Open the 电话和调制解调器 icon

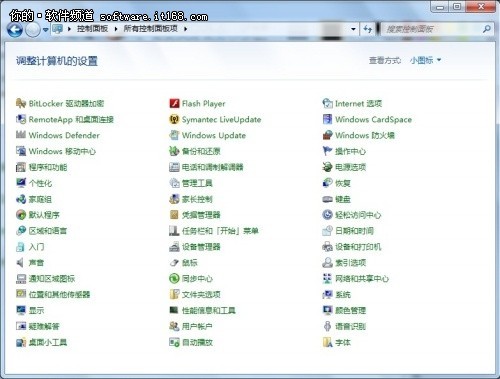pyautogui.click(x=174, y=167)
